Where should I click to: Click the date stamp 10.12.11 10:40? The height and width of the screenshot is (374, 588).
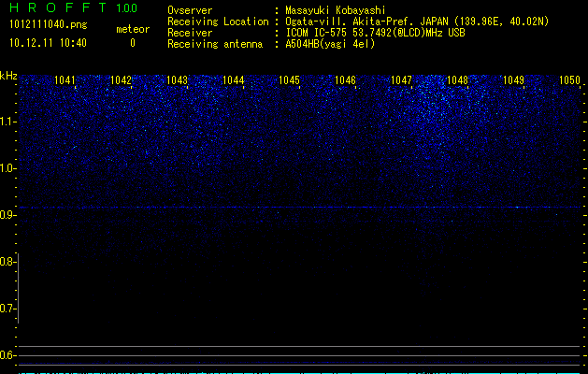[x=48, y=43]
